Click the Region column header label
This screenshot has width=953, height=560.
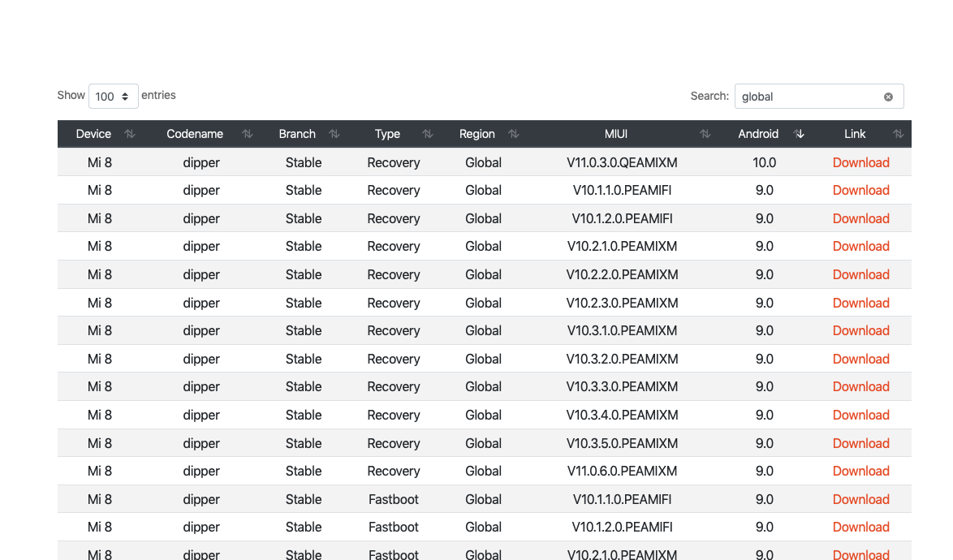[477, 134]
